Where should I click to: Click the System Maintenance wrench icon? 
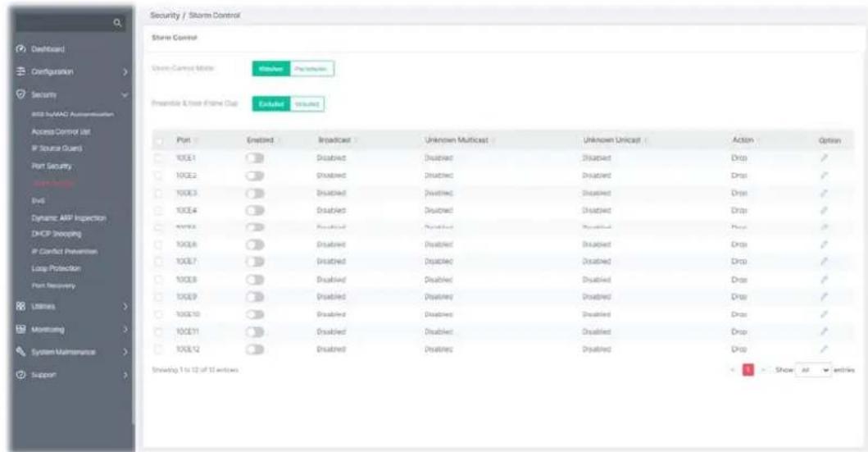pyautogui.click(x=21, y=352)
